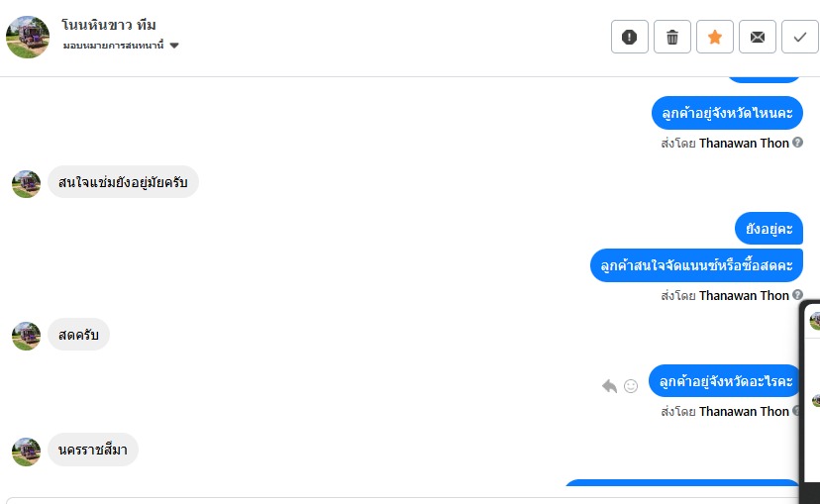Select the นครราชสีมา message bubble
The height and width of the screenshot is (504, 820).
[x=93, y=451]
